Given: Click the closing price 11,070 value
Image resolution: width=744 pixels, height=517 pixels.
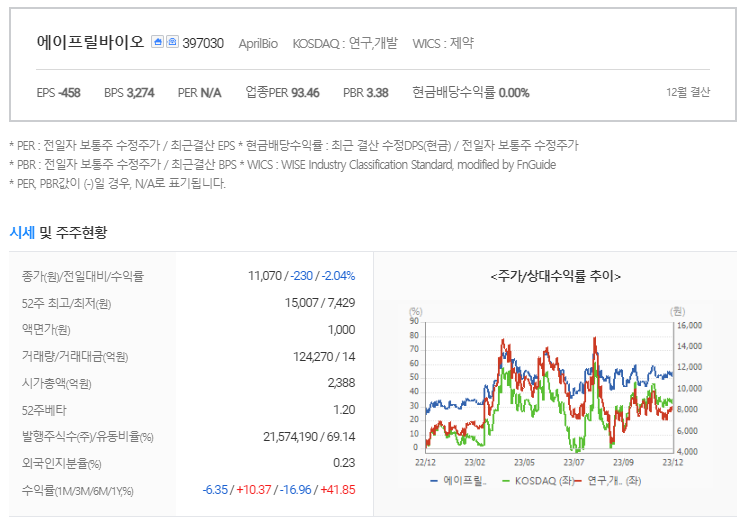Looking at the screenshot, I should click(x=265, y=276).
